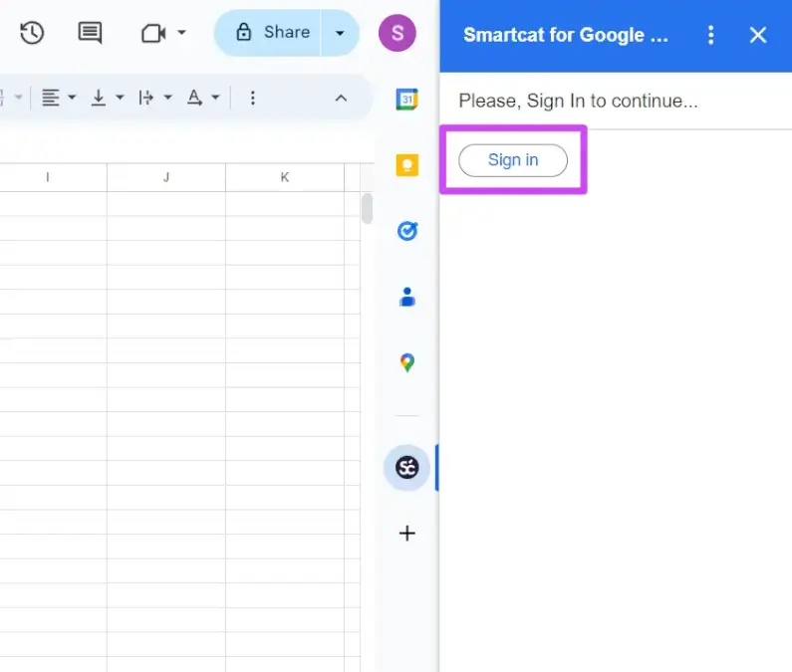Select column K header
Viewport: 792px width, 672px height.
285,177
